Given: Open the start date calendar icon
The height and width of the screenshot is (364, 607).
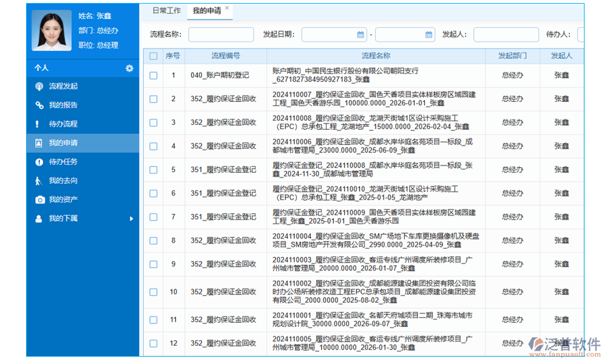Looking at the screenshot, I should pos(360,35).
